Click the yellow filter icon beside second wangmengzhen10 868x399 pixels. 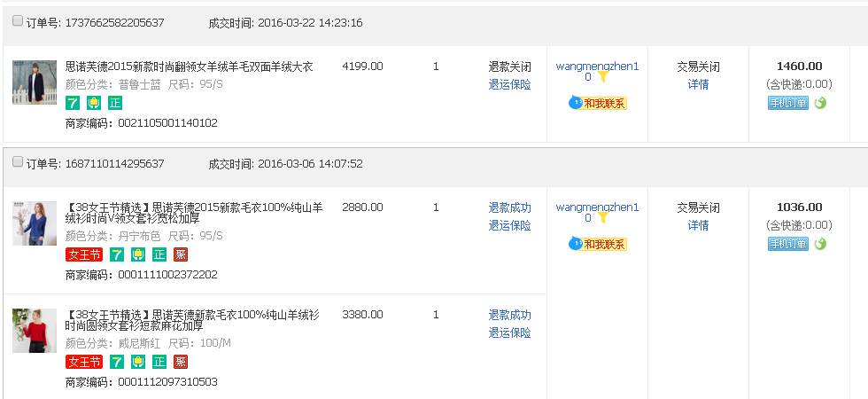pyautogui.click(x=603, y=218)
